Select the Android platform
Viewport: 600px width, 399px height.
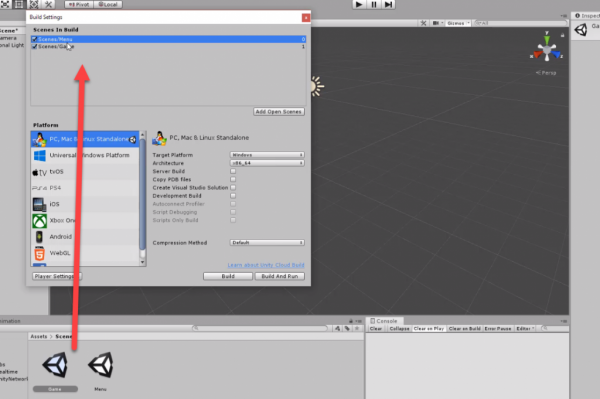tap(85, 237)
